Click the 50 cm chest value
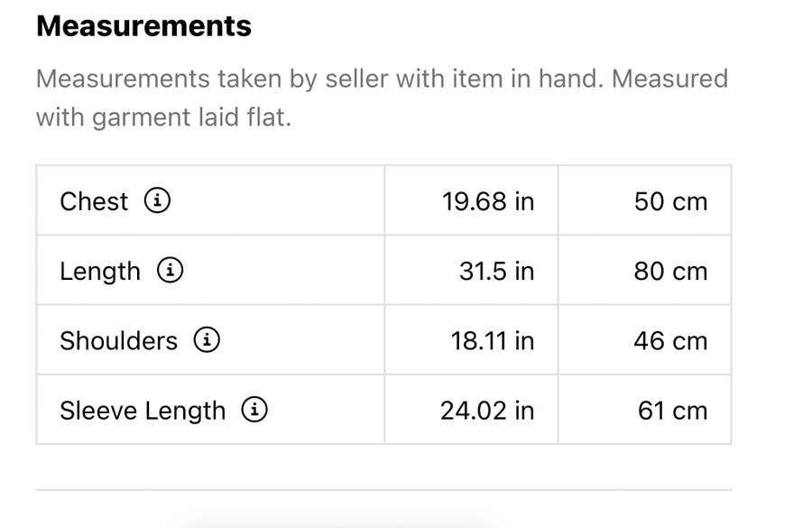 (x=670, y=201)
